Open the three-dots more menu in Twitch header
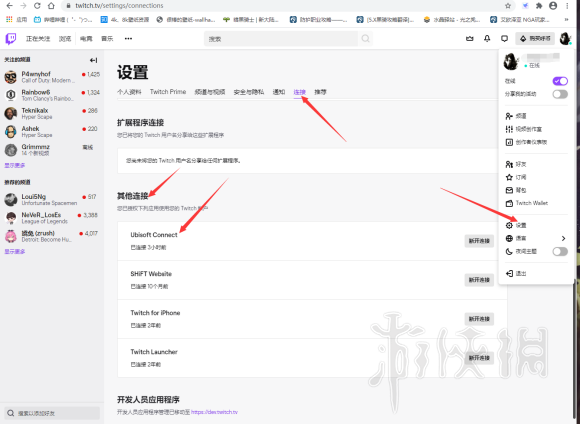The height and width of the screenshot is (424, 580). (128, 38)
